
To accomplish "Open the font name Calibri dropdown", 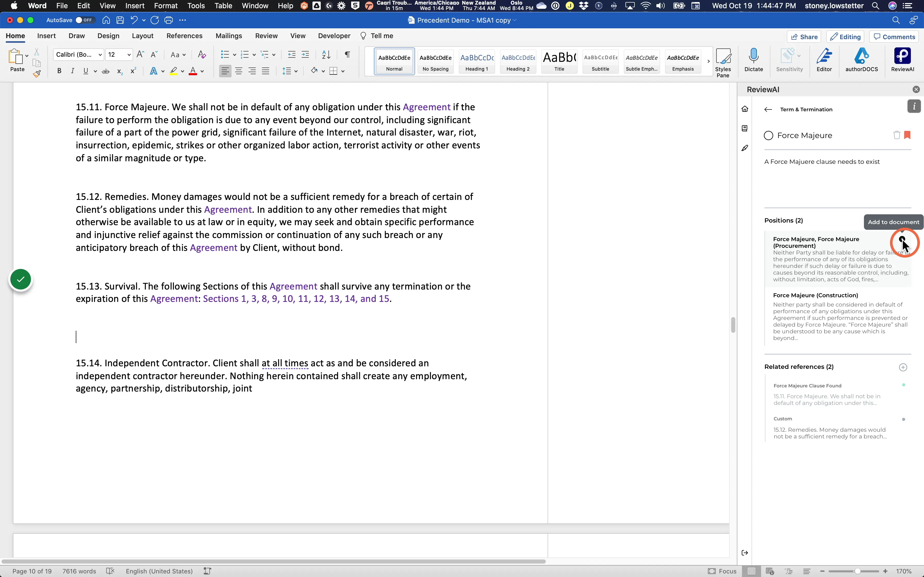I will 100,55.
